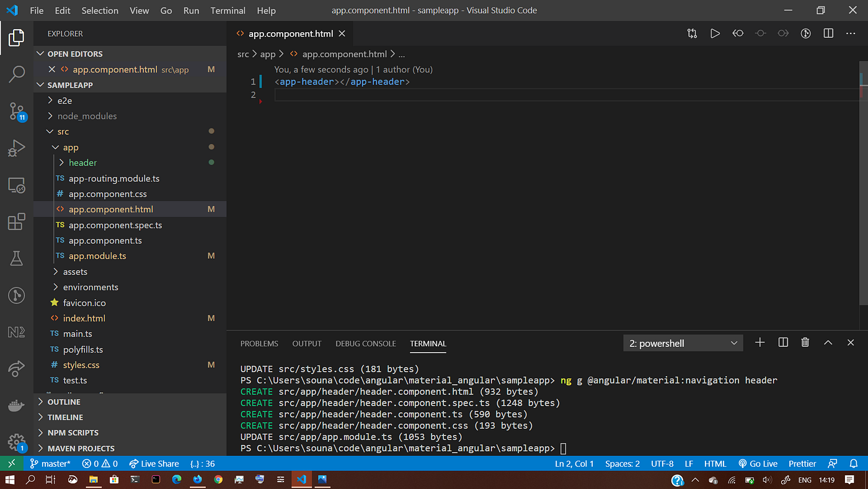The width and height of the screenshot is (868, 489).
Task: Toggle Prettier formatter in status bar
Action: [802, 464]
